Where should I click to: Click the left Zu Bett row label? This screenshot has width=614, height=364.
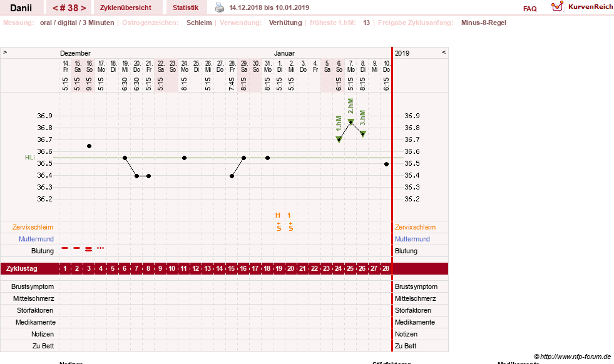pos(43,346)
